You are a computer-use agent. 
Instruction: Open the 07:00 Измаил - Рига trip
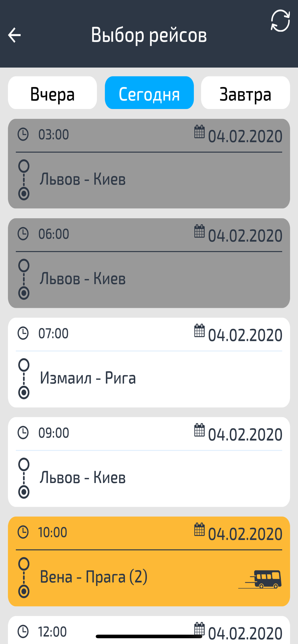(x=149, y=362)
